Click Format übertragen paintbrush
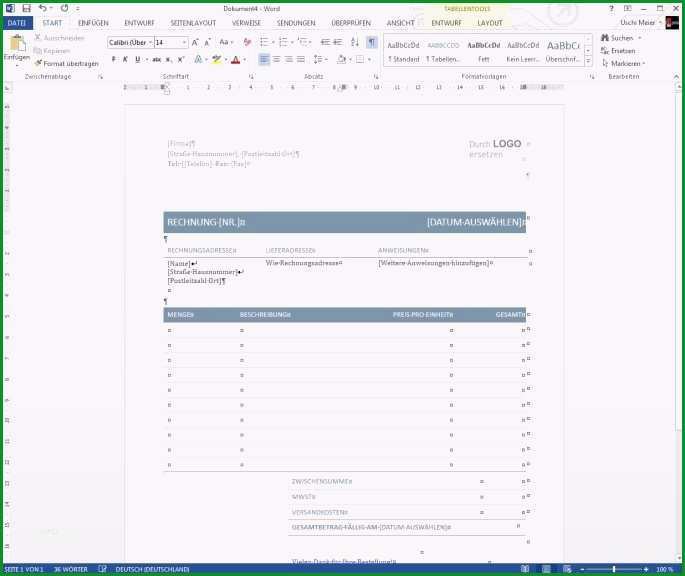The width and height of the screenshot is (685, 576). tap(66, 63)
